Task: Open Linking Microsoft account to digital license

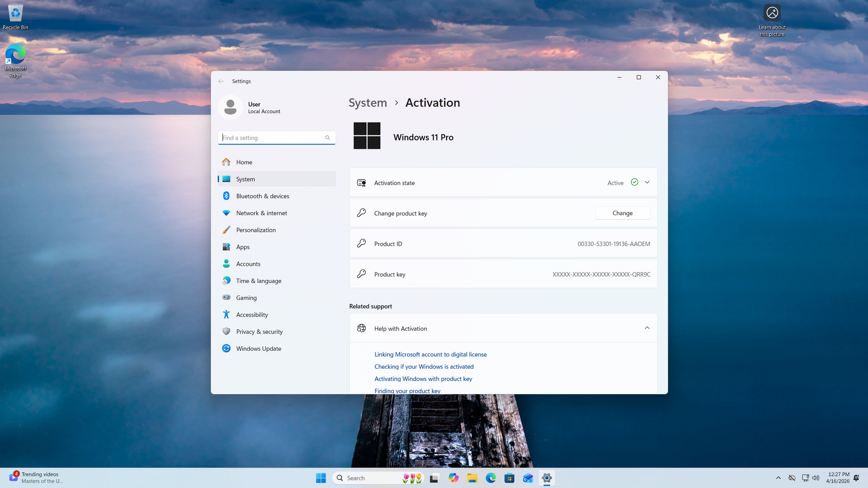Action: [430, 355]
